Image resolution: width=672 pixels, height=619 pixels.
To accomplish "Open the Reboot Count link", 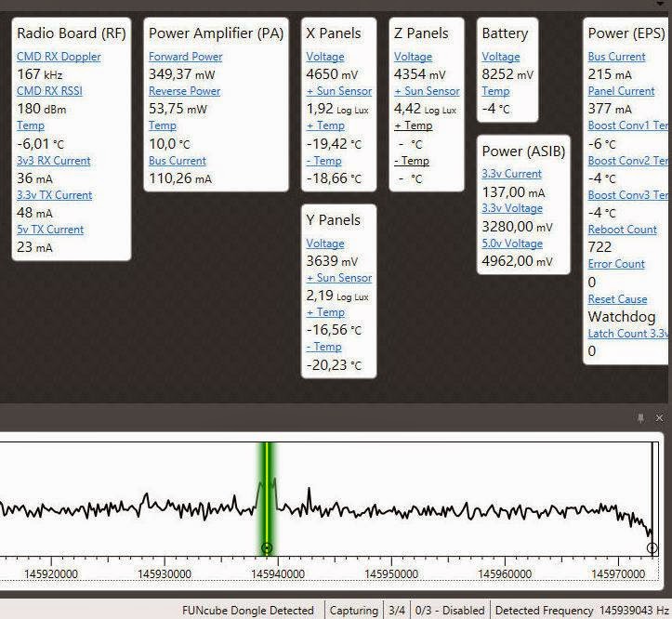I will (x=623, y=230).
